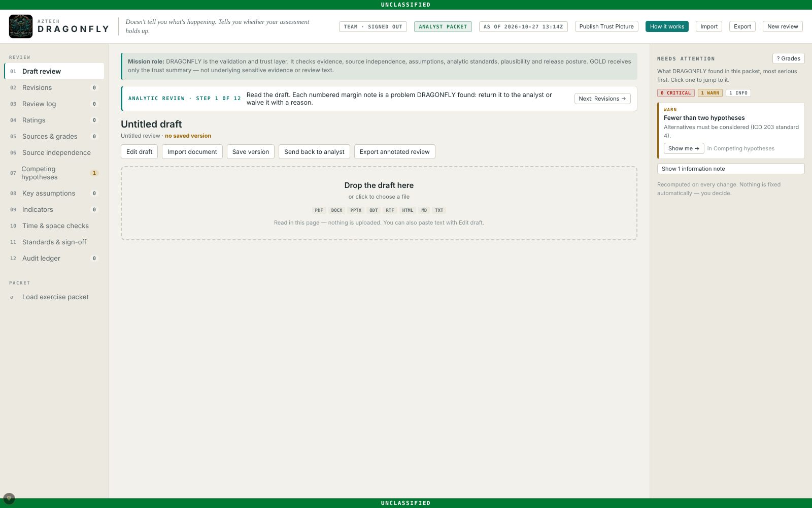Switch to the Review log section
This screenshot has height=508, width=812.
click(x=54, y=104)
